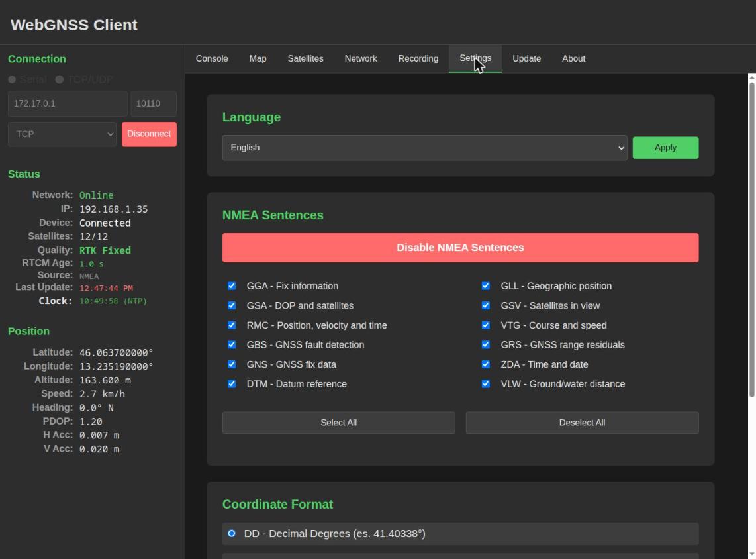Apply the selected language

tap(665, 148)
